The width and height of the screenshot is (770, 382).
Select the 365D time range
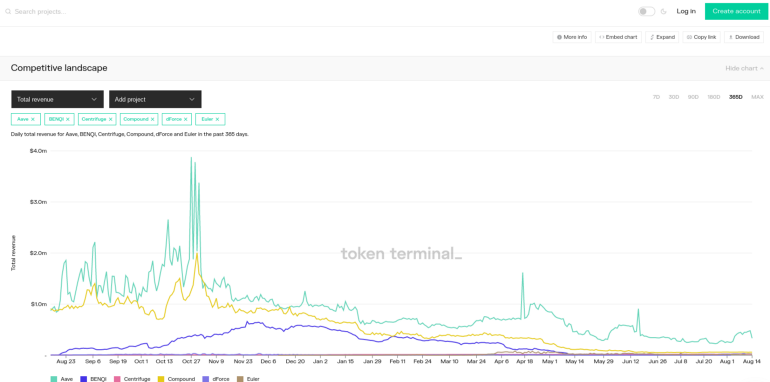(736, 97)
